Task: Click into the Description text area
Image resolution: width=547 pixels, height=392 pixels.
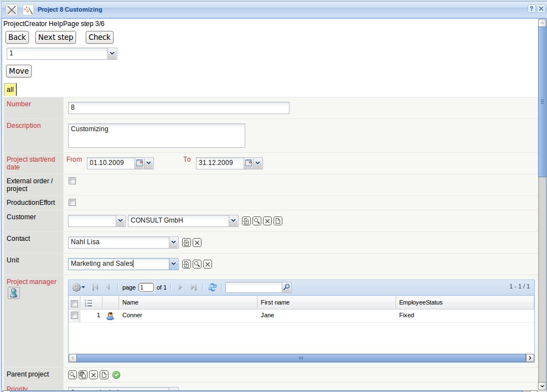Action: [x=156, y=136]
